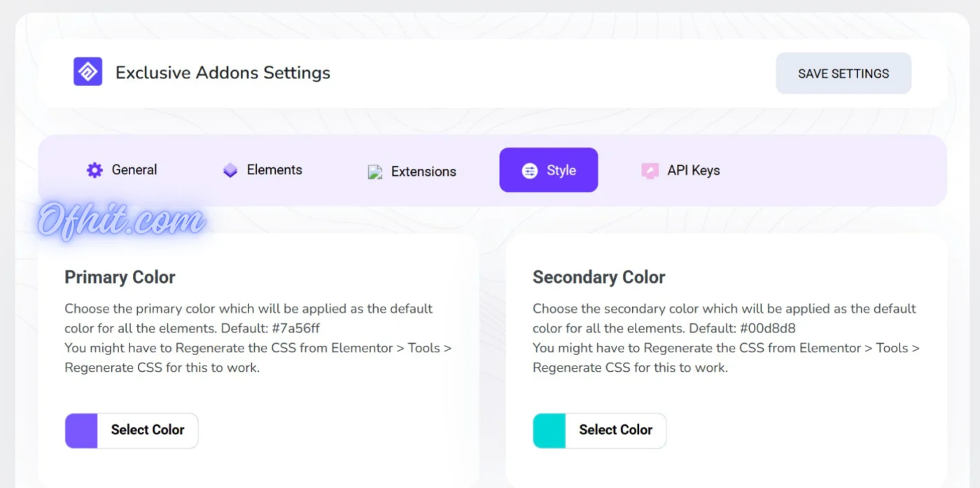Viewport: 980px width, 488px height.
Task: Click the Primary Color heading
Action: coord(120,277)
